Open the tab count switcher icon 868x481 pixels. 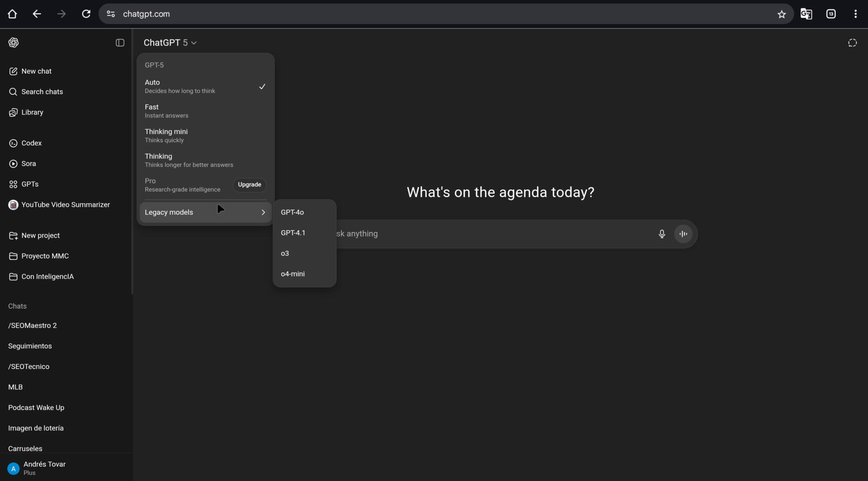(x=831, y=14)
